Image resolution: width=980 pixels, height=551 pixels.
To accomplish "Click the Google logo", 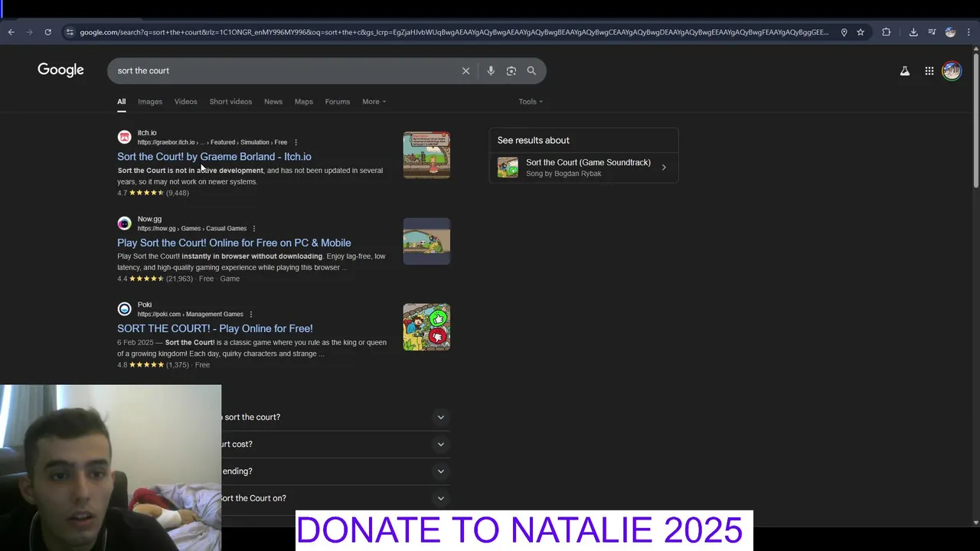I will [60, 70].
